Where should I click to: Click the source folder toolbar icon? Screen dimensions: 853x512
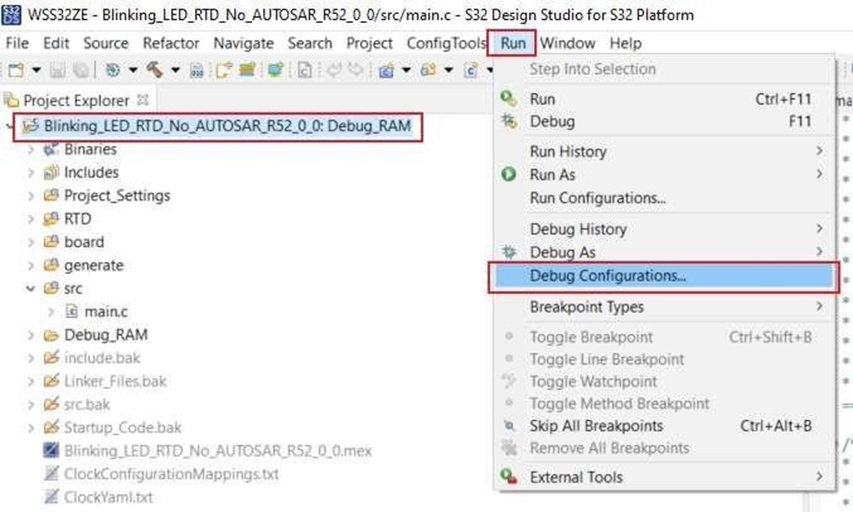pyautogui.click(x=428, y=70)
